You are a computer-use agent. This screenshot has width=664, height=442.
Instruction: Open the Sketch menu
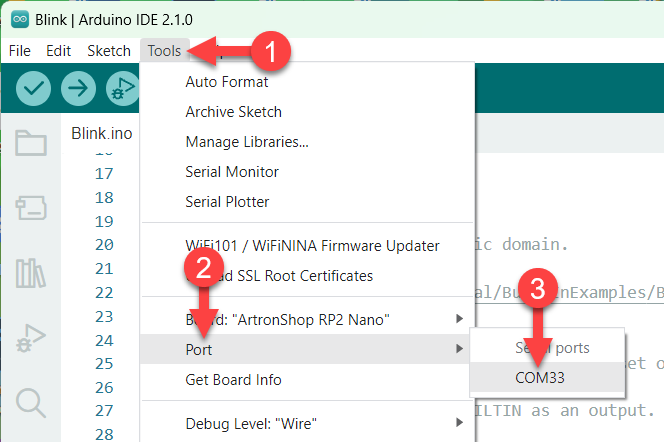point(109,51)
